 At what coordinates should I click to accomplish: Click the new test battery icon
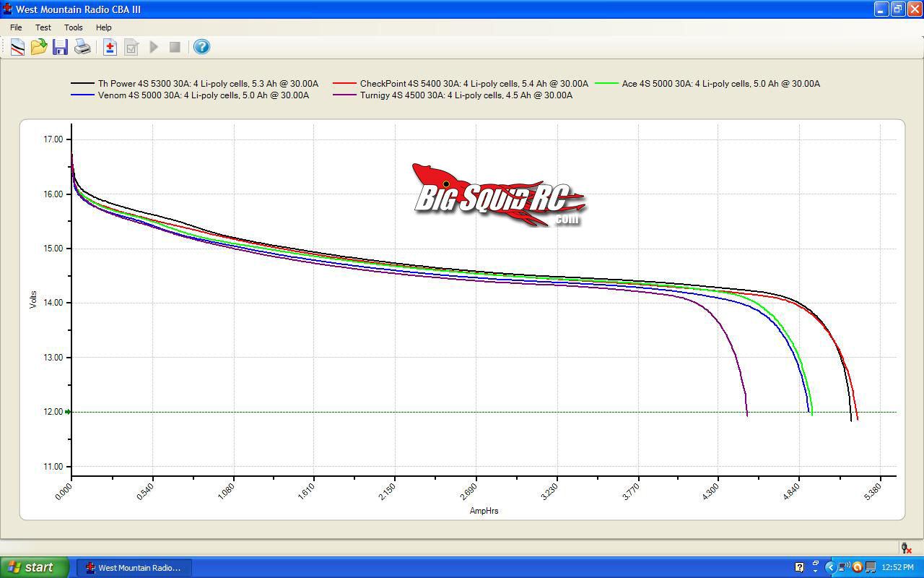[x=110, y=47]
